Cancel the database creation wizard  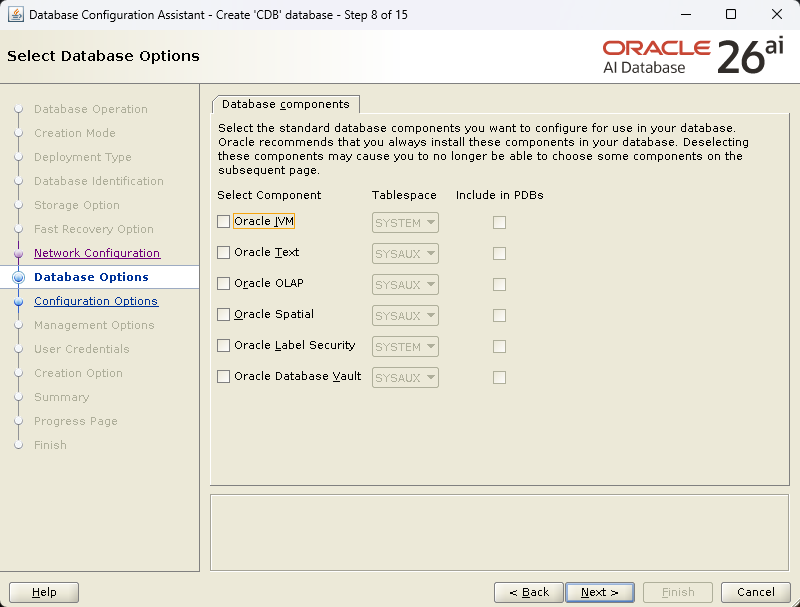click(x=756, y=592)
